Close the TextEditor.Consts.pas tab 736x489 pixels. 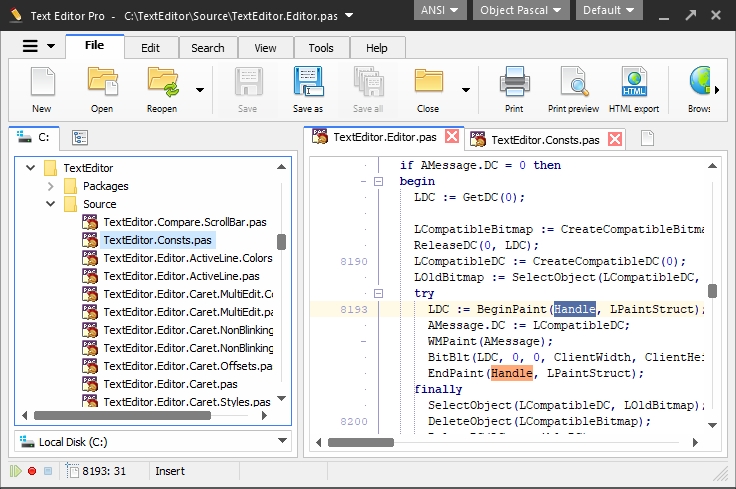click(615, 139)
